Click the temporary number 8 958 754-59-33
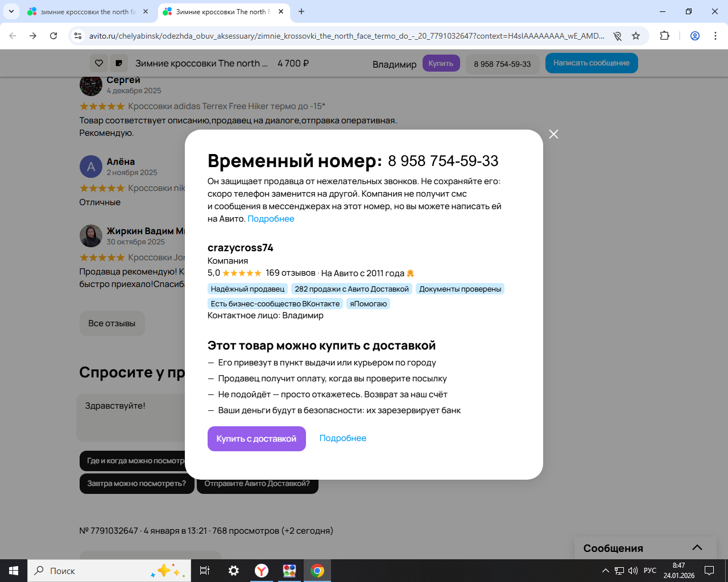This screenshot has width=728, height=582. coord(443,161)
